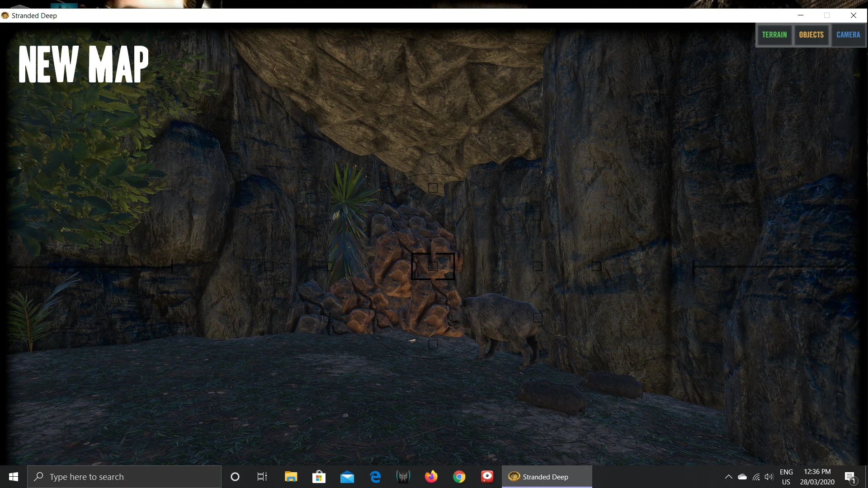Screen dimensions: 868x488
Task: Open Cortana from the taskbar
Action: [x=235, y=477]
